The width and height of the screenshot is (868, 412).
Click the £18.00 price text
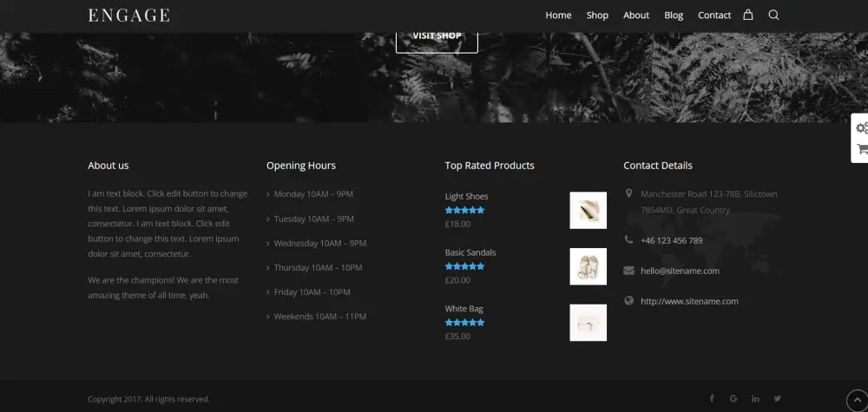click(x=457, y=224)
